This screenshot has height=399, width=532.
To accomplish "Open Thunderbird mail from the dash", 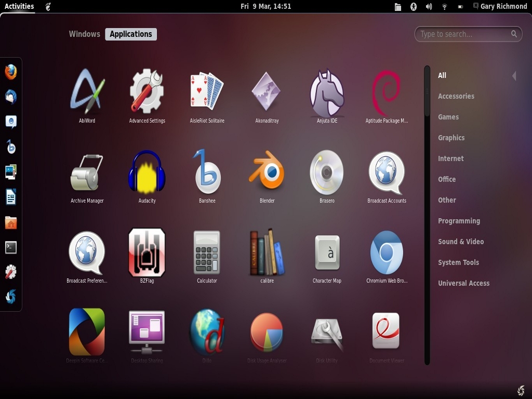I will tap(11, 97).
